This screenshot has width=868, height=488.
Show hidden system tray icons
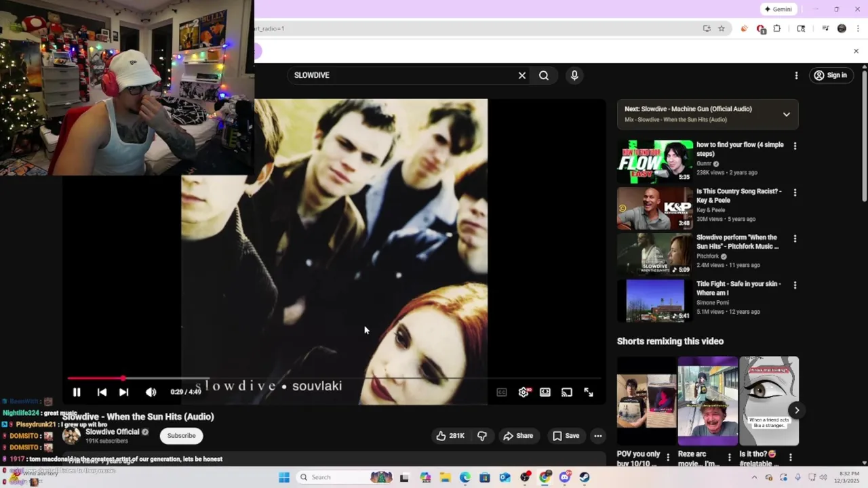(x=754, y=477)
